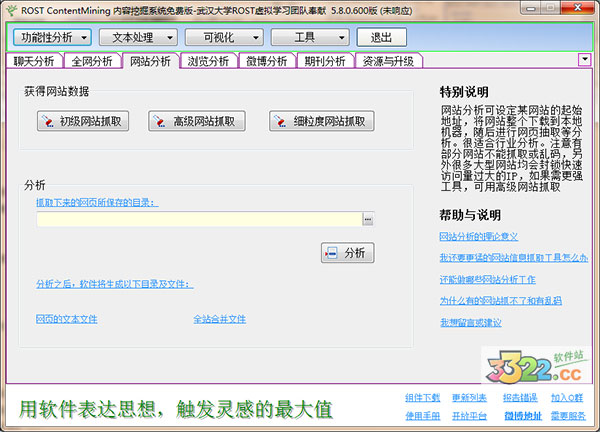Open the 需要服务 link

pyautogui.click(x=568, y=416)
